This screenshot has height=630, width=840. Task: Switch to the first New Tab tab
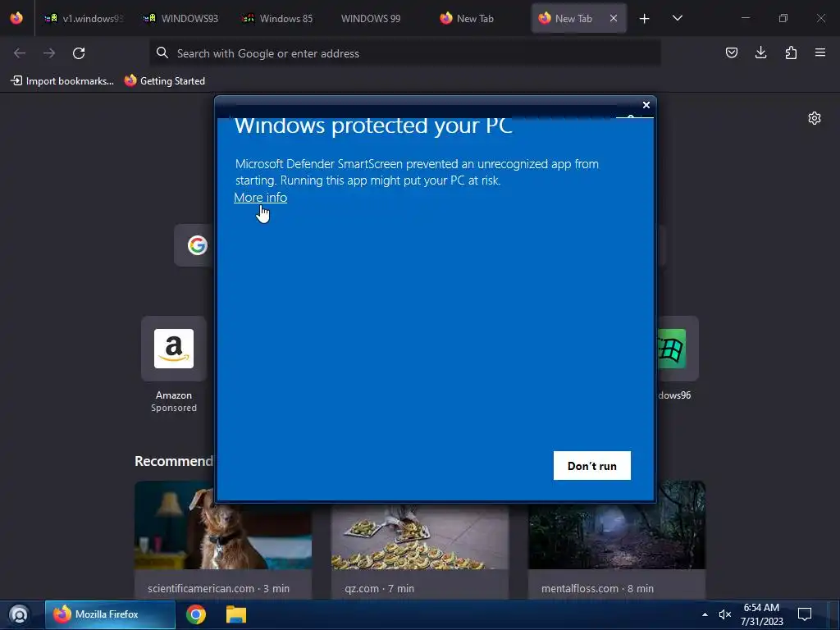pos(467,18)
